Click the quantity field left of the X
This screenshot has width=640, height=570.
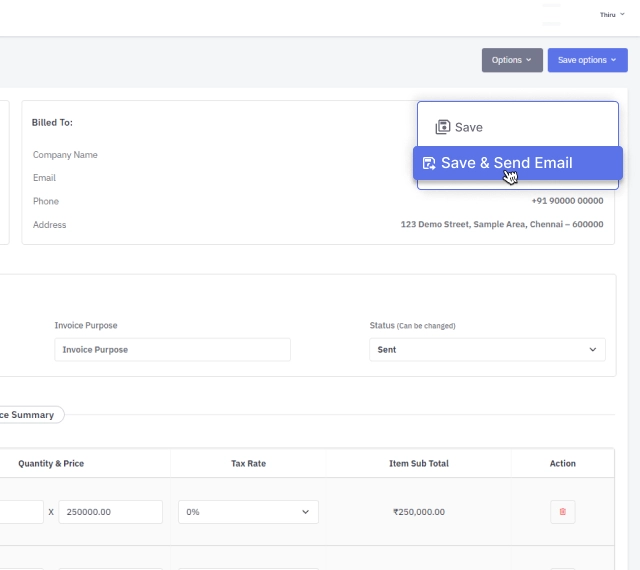pos(20,512)
